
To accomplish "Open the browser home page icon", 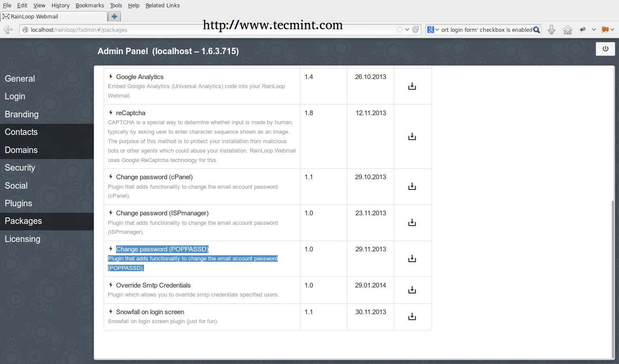I will pyautogui.click(x=567, y=30).
